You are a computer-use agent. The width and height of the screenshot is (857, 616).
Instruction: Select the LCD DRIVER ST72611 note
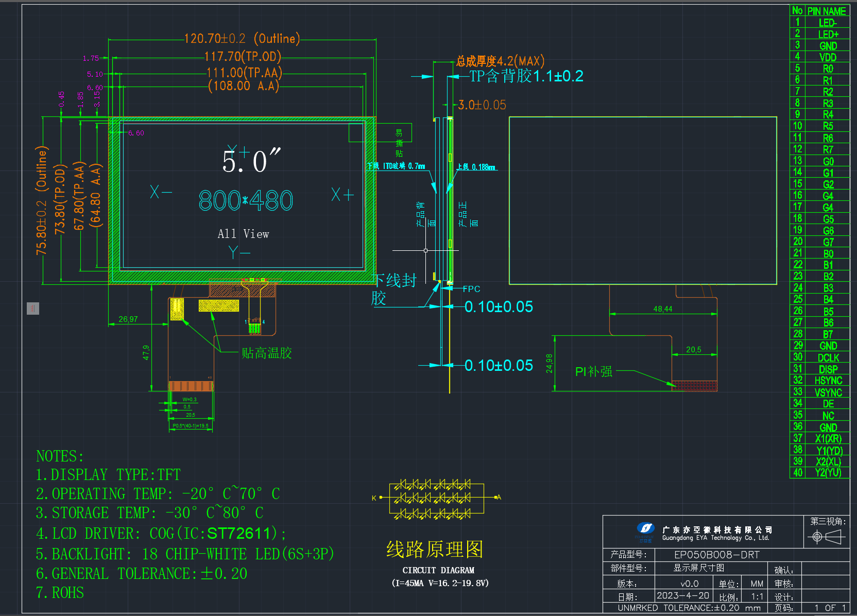[161, 533]
